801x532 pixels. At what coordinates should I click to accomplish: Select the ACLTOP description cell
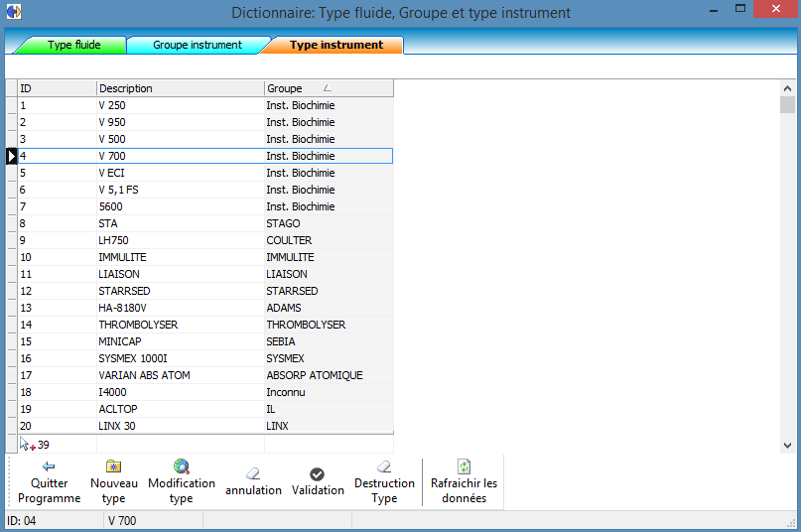click(x=181, y=409)
